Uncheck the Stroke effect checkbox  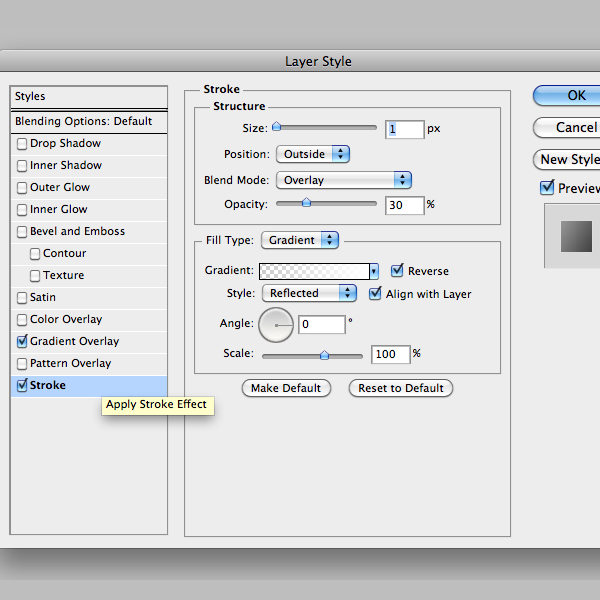click(22, 385)
